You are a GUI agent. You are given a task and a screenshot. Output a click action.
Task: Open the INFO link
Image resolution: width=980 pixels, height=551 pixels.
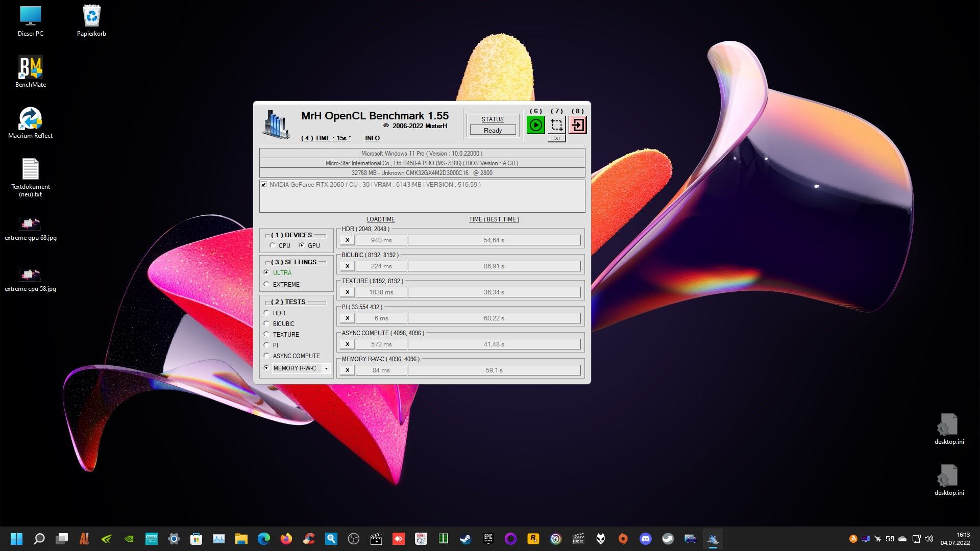372,138
